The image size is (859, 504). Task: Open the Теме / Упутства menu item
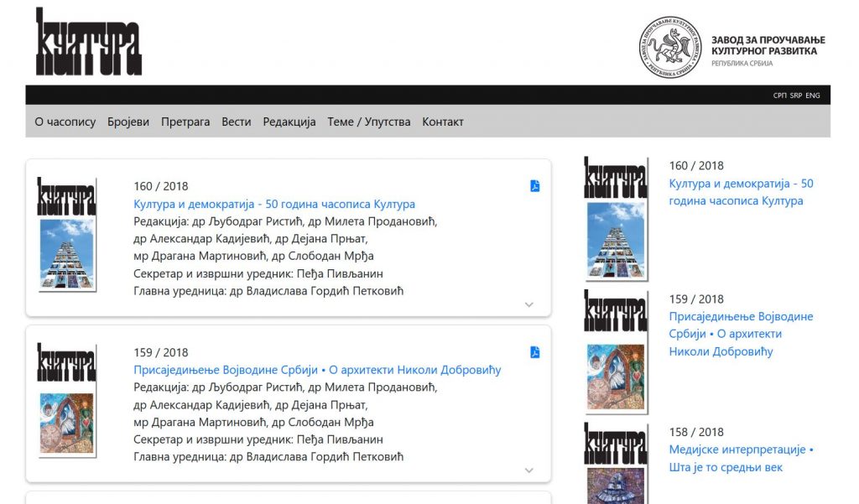point(369,122)
